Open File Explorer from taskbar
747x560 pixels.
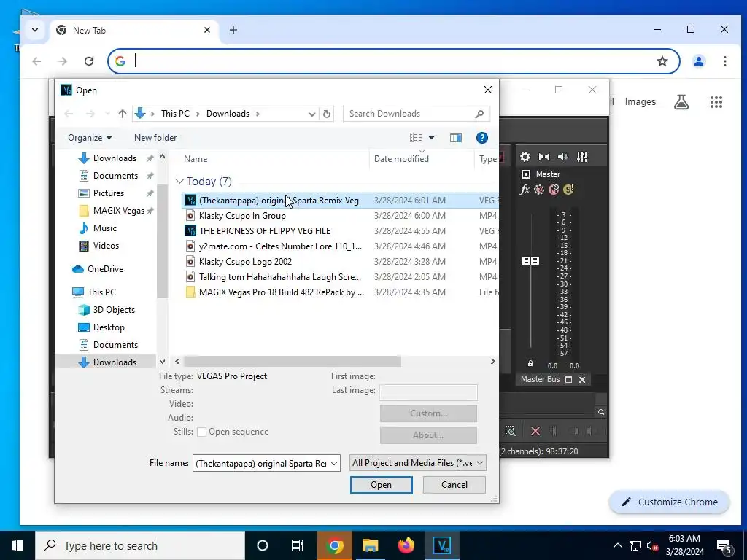[x=370, y=545]
